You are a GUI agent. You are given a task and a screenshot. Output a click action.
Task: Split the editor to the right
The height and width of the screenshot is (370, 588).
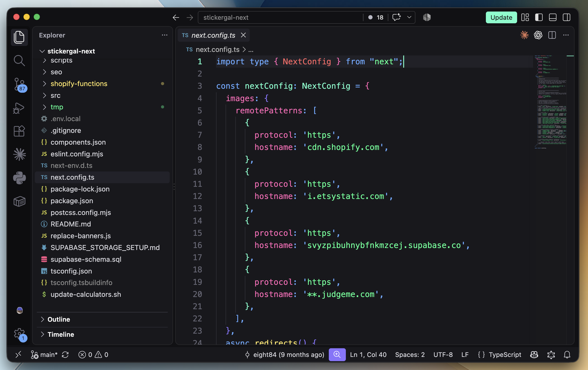pyautogui.click(x=552, y=35)
